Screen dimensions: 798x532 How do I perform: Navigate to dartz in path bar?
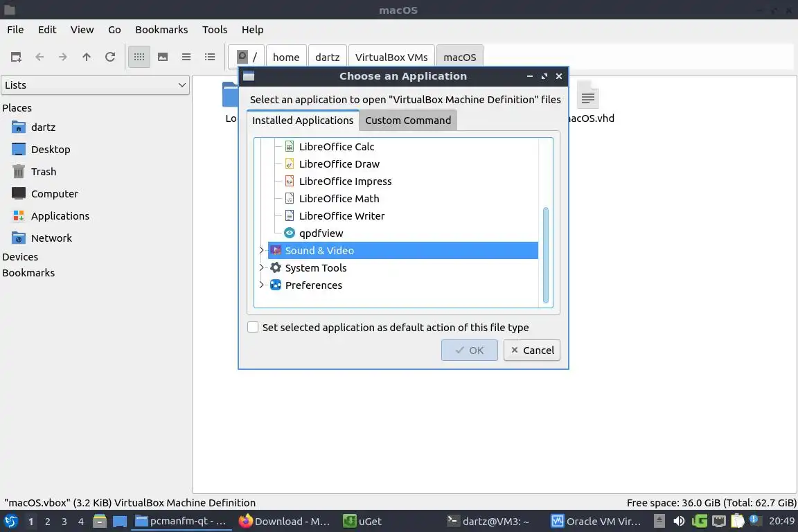tap(327, 57)
